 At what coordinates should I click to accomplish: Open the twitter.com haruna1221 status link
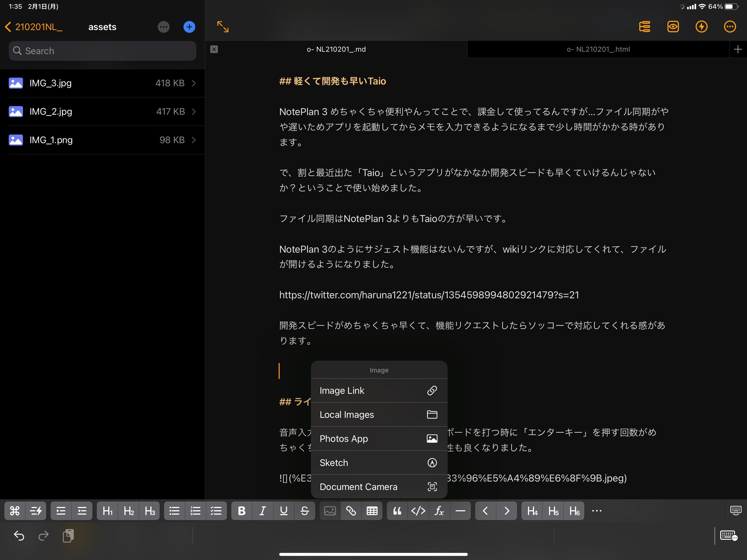[x=429, y=295]
